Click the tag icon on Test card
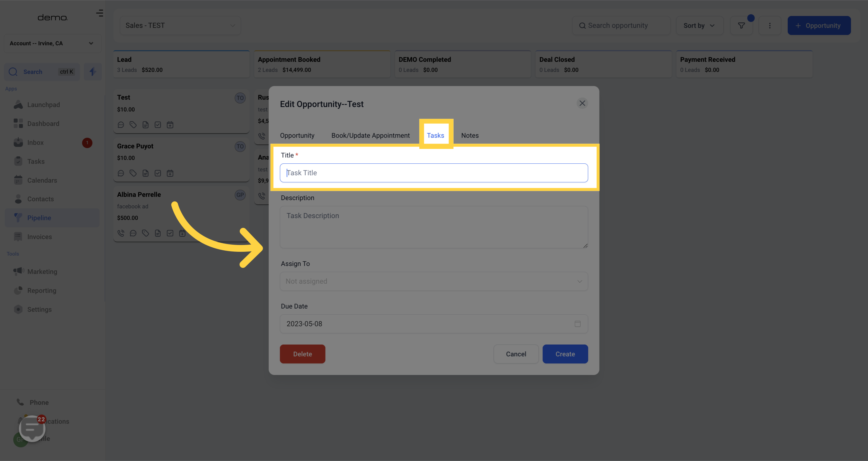Image resolution: width=868 pixels, height=461 pixels. 133,125
